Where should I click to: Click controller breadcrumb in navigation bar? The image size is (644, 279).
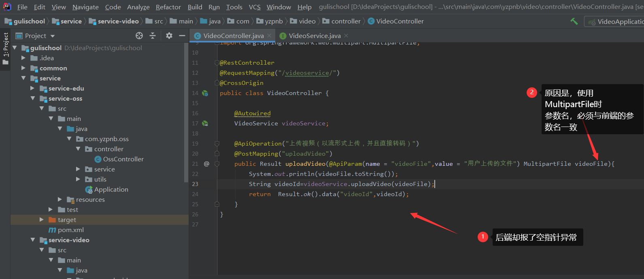[342, 21]
